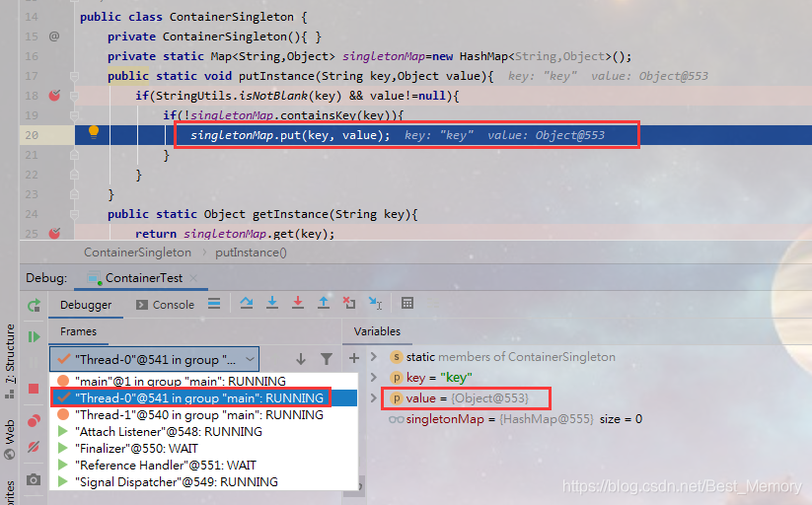Collapse code fold marker on line 24
This screenshot has width=812, height=505.
tap(74, 214)
